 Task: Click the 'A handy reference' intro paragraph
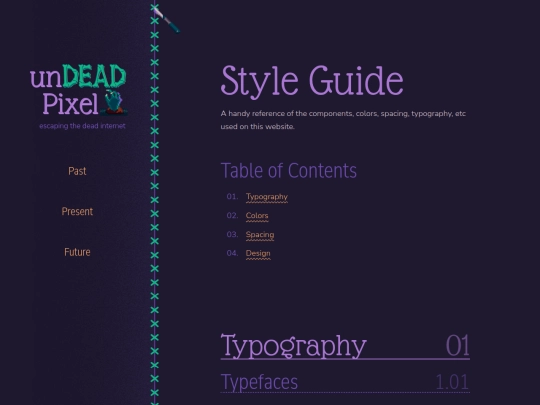(x=343, y=120)
